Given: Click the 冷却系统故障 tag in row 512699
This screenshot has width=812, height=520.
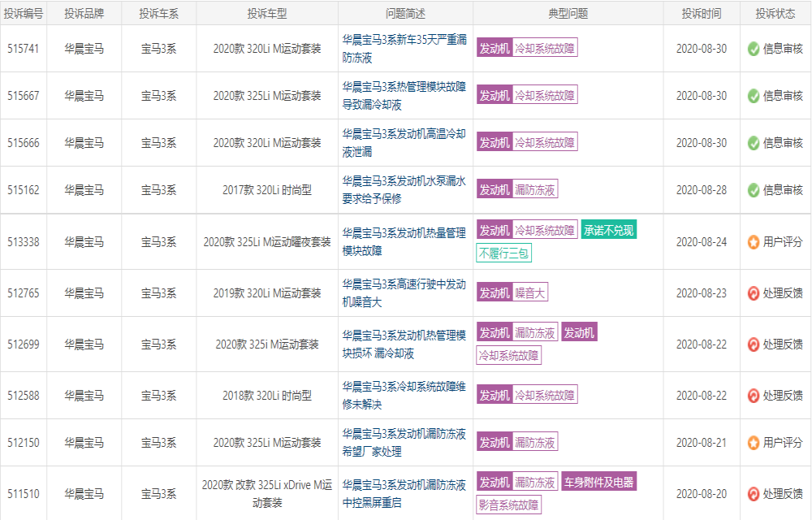Looking at the screenshot, I should tap(508, 355).
